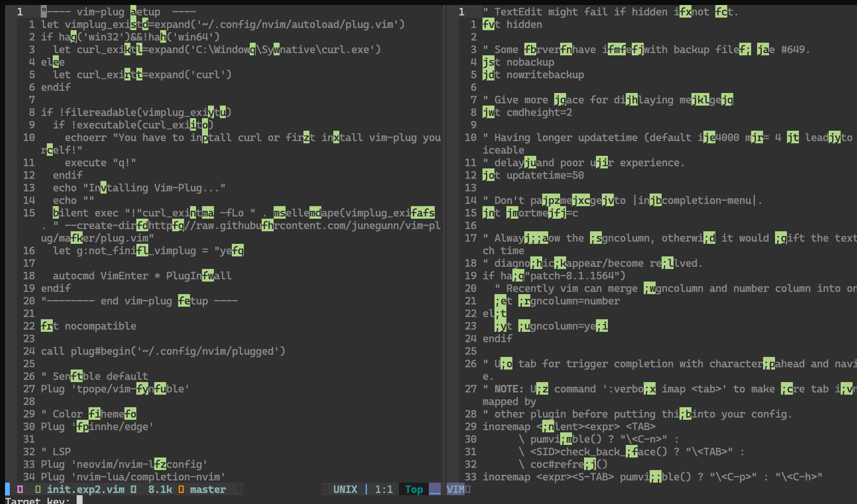
Task: Click the modified-file icon after init.exp2.vim
Action: (x=133, y=489)
